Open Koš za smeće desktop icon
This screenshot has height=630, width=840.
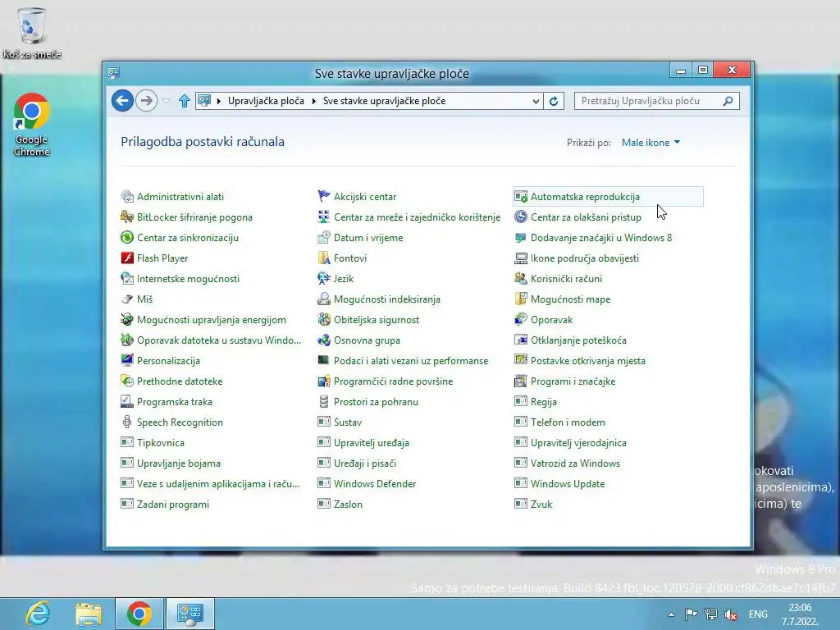click(32, 33)
